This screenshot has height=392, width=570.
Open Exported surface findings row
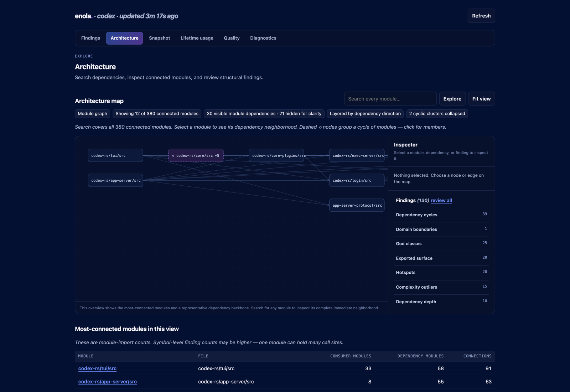click(441, 258)
